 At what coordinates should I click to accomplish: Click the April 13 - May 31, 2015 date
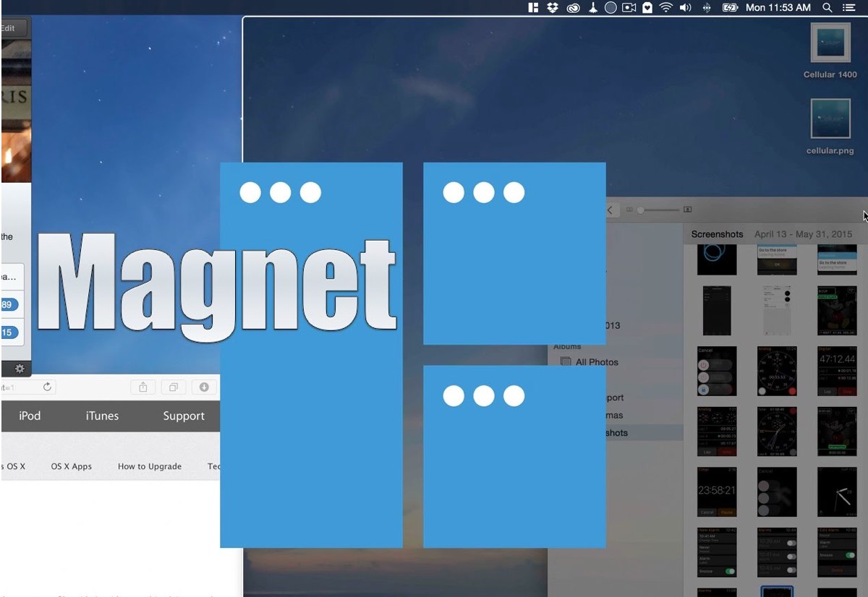[803, 234]
